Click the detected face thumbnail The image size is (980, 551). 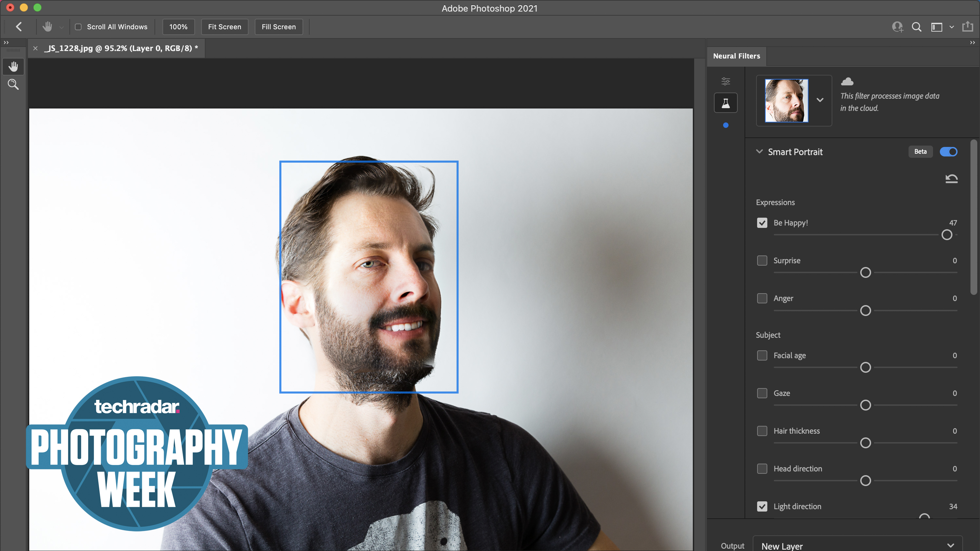[786, 100]
